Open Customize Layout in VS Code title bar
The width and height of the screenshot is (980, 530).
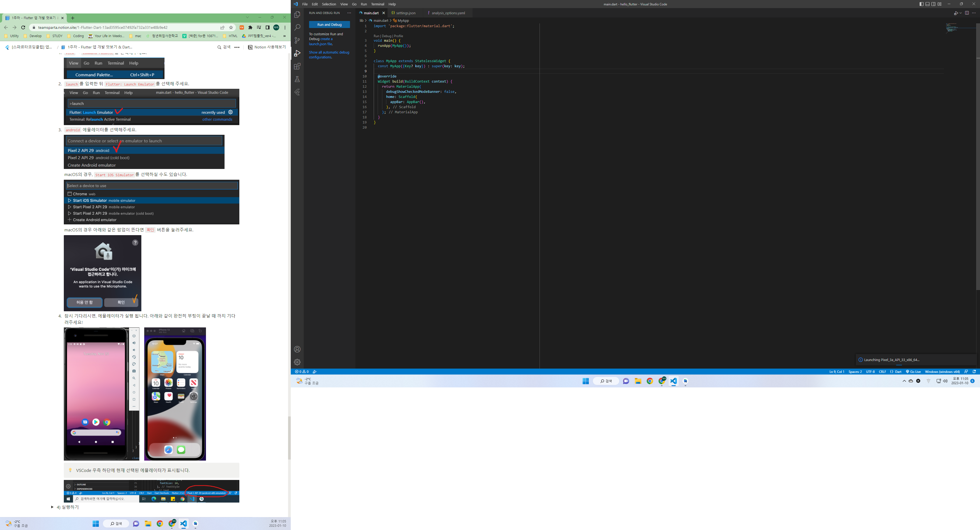[x=940, y=4]
